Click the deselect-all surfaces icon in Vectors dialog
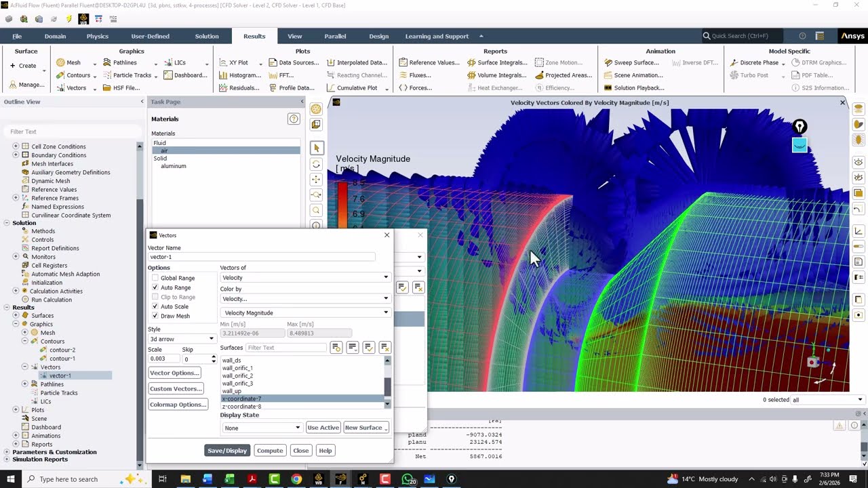The height and width of the screenshot is (488, 868). (384, 348)
